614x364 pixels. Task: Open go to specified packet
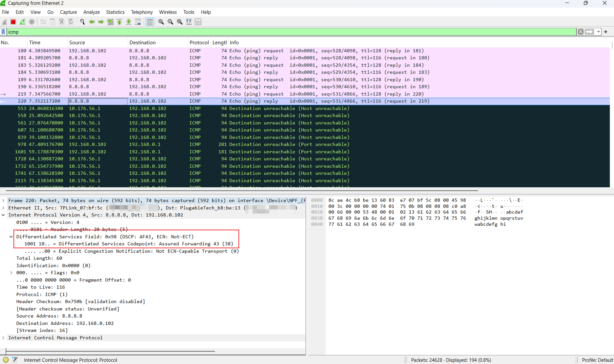pos(111,22)
